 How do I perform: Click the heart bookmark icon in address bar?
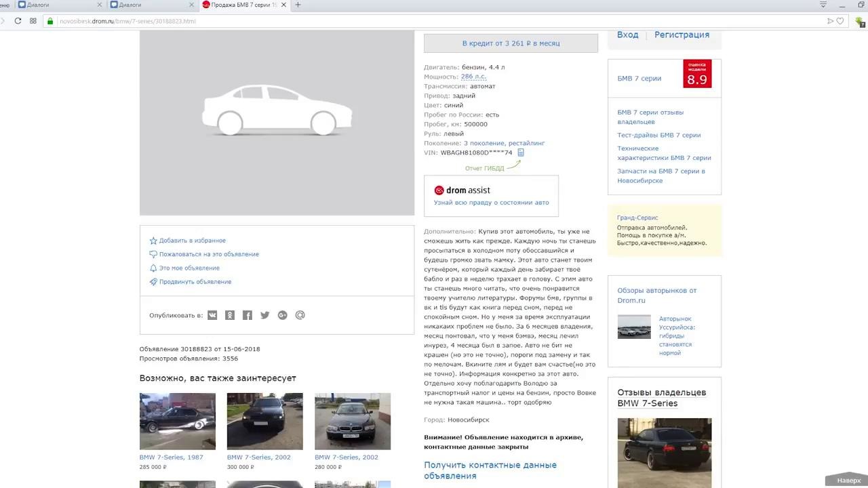[x=840, y=21]
